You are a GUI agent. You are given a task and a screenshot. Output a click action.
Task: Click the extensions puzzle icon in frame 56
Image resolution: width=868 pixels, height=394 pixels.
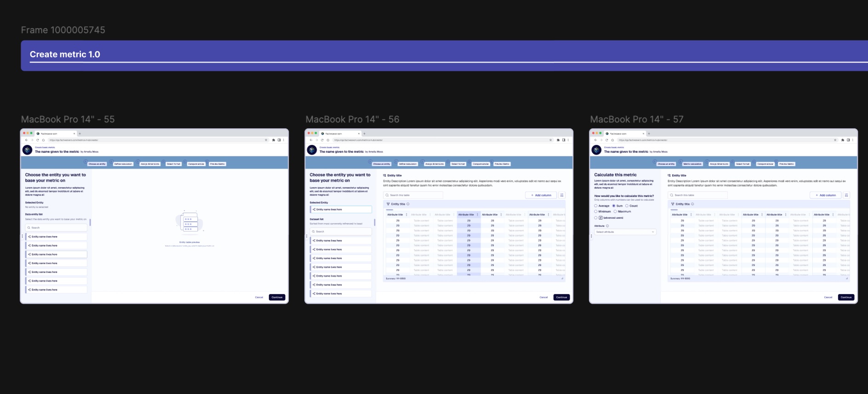tap(558, 140)
